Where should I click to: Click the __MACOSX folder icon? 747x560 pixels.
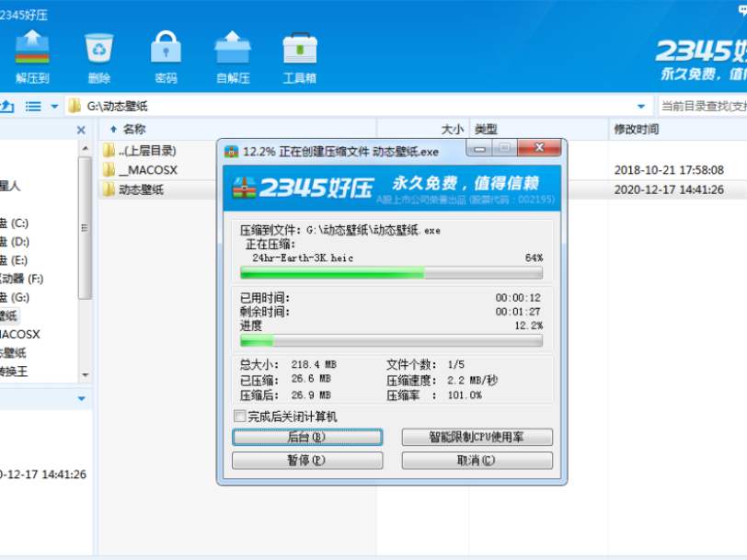(x=109, y=169)
